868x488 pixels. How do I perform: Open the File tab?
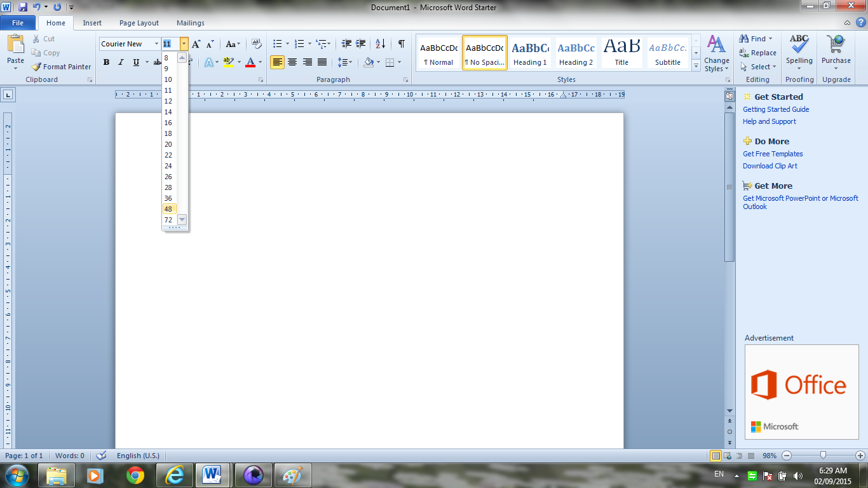pyautogui.click(x=18, y=23)
